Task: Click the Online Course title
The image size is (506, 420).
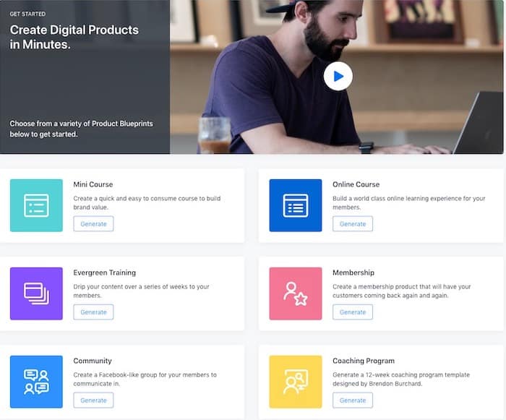Action: [356, 184]
